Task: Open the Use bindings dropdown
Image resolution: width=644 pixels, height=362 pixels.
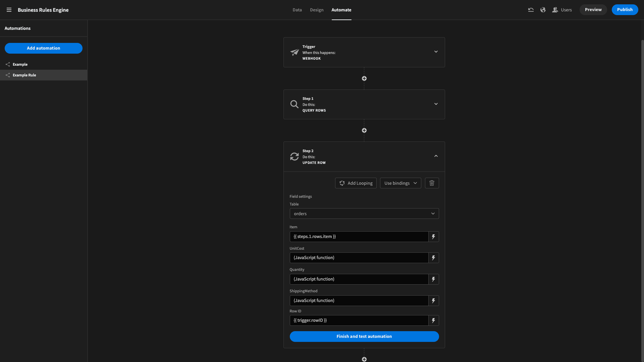Action: (400, 183)
